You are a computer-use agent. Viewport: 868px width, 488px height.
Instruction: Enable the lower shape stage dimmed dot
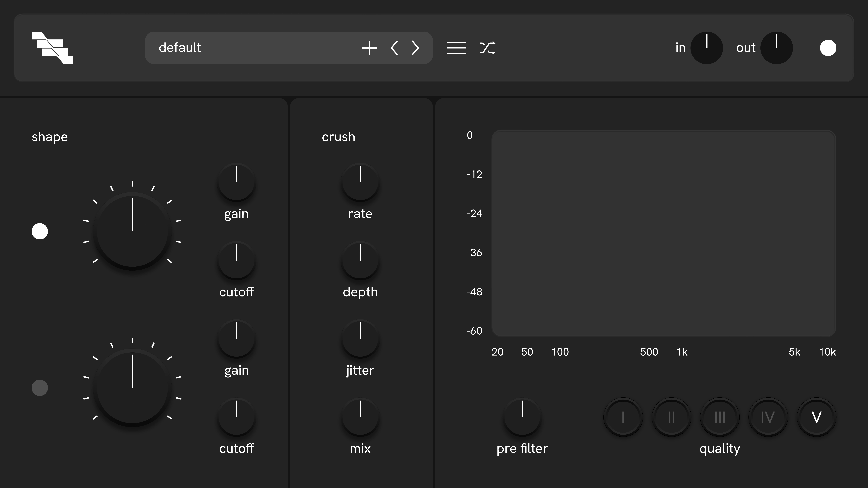click(40, 388)
